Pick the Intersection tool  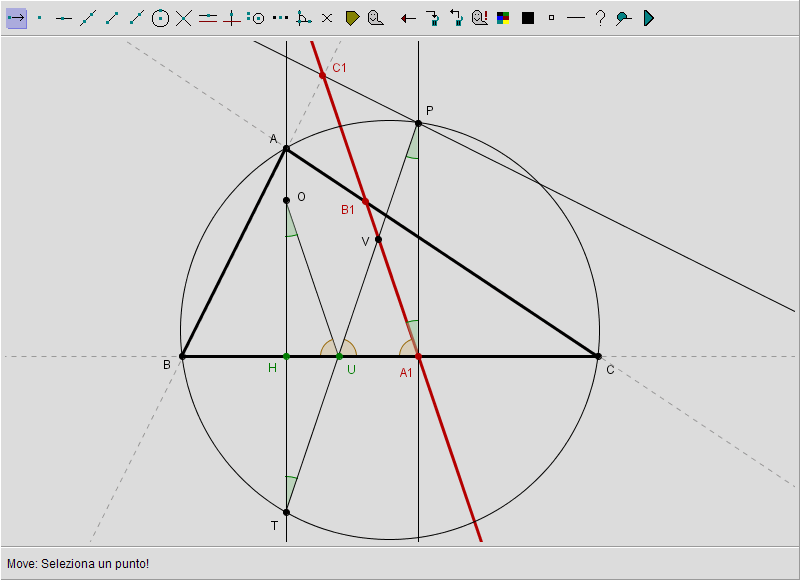coord(184,18)
